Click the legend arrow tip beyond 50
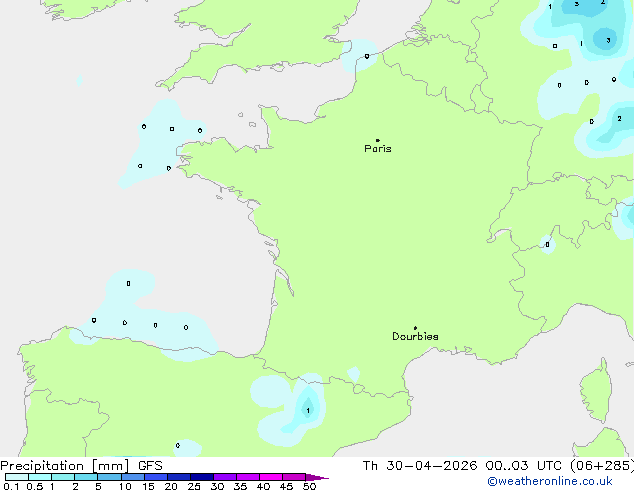 pos(317,477)
